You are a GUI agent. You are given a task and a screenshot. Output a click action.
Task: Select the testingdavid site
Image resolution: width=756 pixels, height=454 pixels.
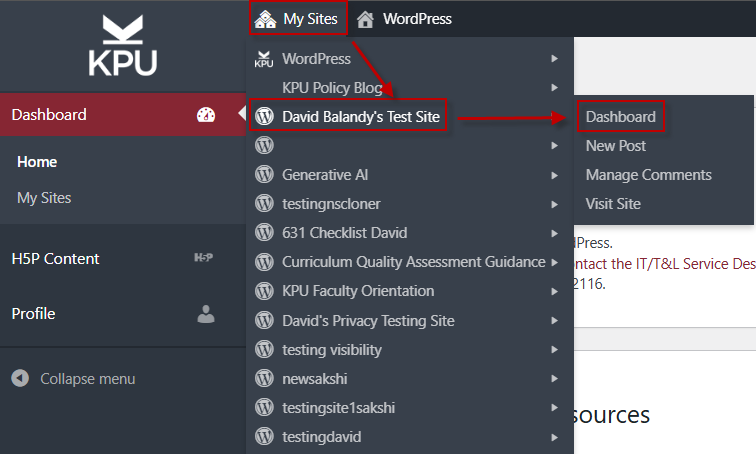click(322, 437)
